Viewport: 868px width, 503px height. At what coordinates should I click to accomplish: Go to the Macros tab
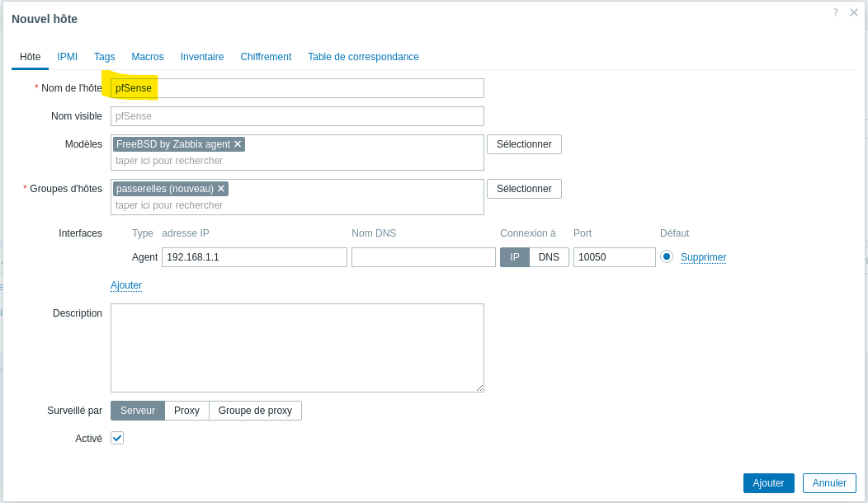pyautogui.click(x=147, y=56)
